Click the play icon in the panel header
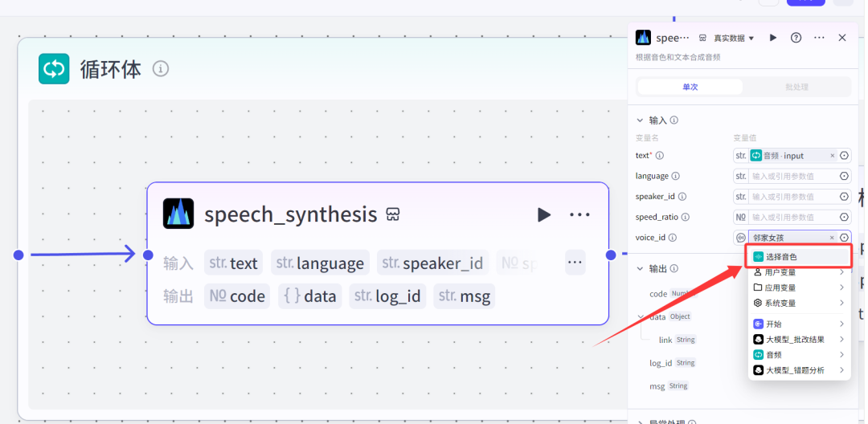The width and height of the screenshot is (868, 424). click(773, 38)
